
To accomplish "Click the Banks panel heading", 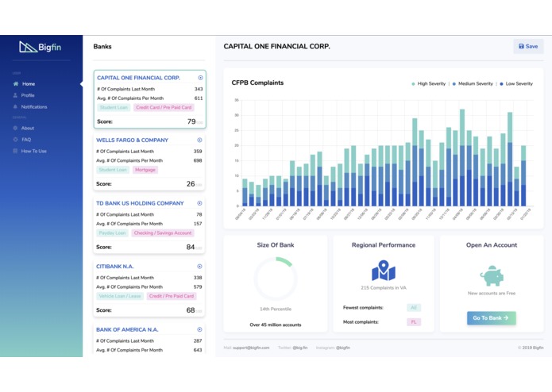I will click(x=102, y=46).
